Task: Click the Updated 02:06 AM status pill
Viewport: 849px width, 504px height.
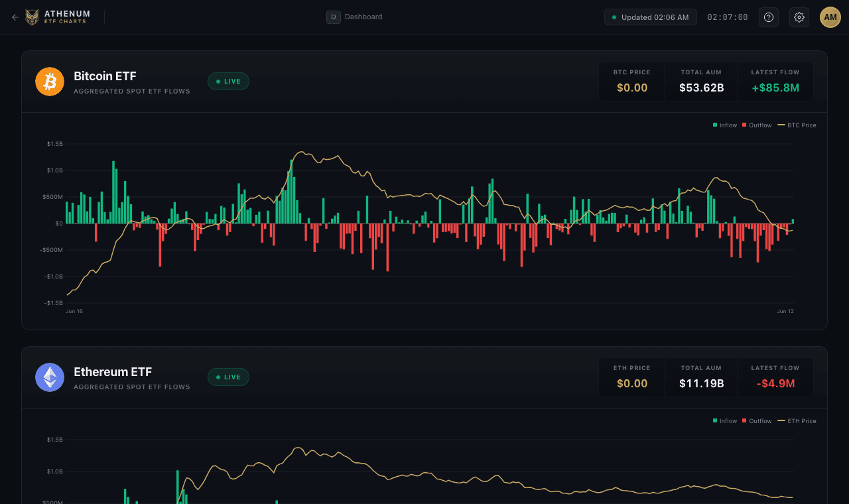Action: tap(651, 17)
